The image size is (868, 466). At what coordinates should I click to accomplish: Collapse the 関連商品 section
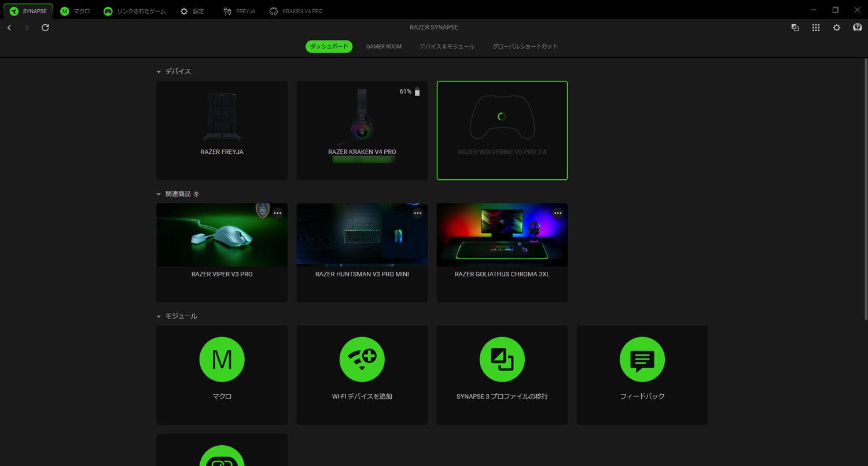(x=159, y=194)
